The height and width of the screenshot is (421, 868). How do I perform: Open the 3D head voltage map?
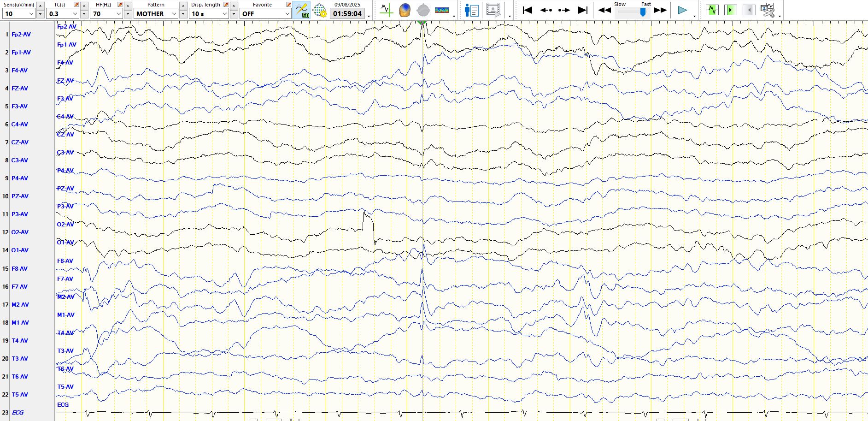pyautogui.click(x=405, y=10)
